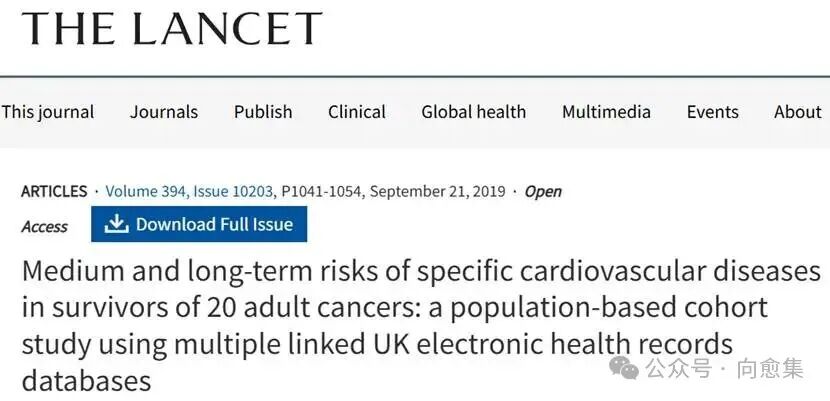This screenshot has width=830, height=401.
Task: Click the ARTICLES label
Action: (54, 191)
